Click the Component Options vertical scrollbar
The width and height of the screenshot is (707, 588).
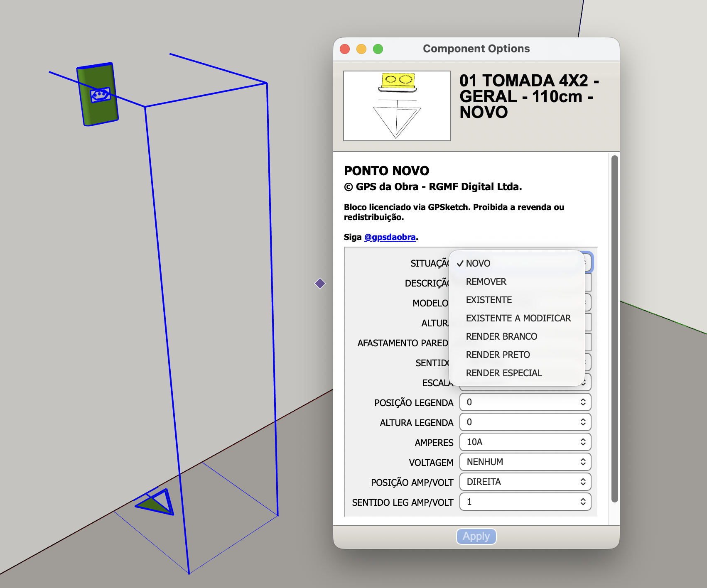pyautogui.click(x=615, y=328)
